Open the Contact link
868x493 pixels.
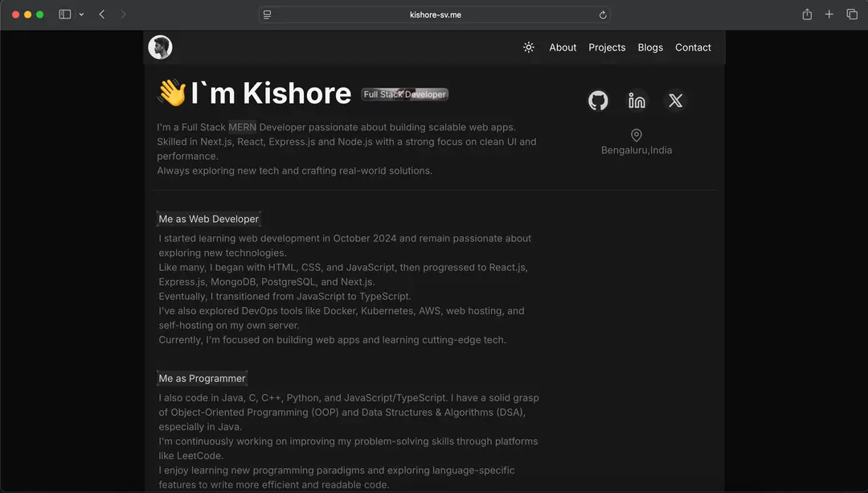click(x=693, y=47)
